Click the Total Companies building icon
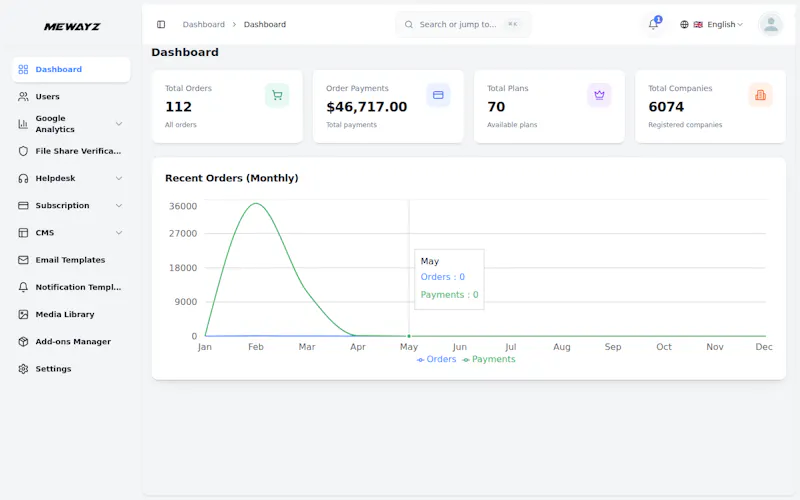The height and width of the screenshot is (500, 800). point(760,95)
